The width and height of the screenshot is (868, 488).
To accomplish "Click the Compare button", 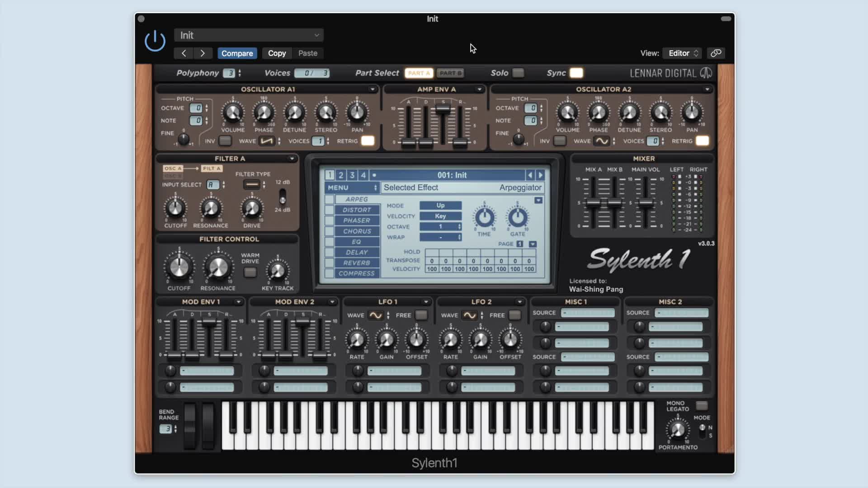I will pyautogui.click(x=237, y=53).
